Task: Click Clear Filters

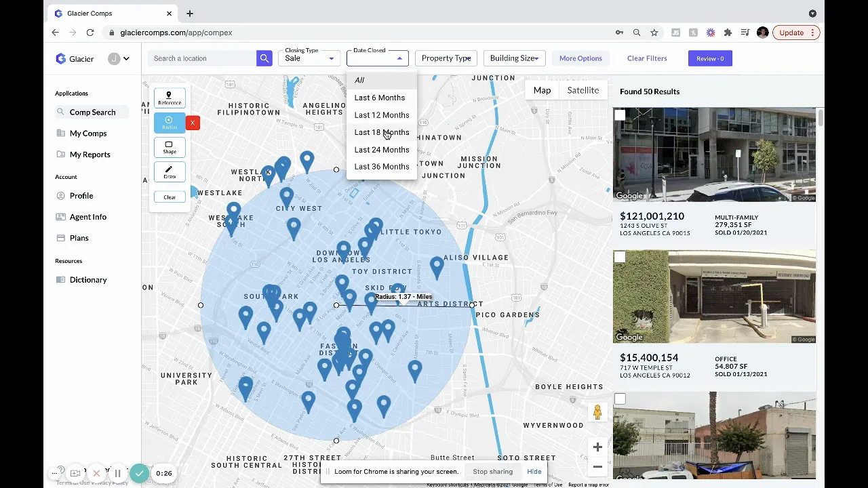Action: (647, 58)
